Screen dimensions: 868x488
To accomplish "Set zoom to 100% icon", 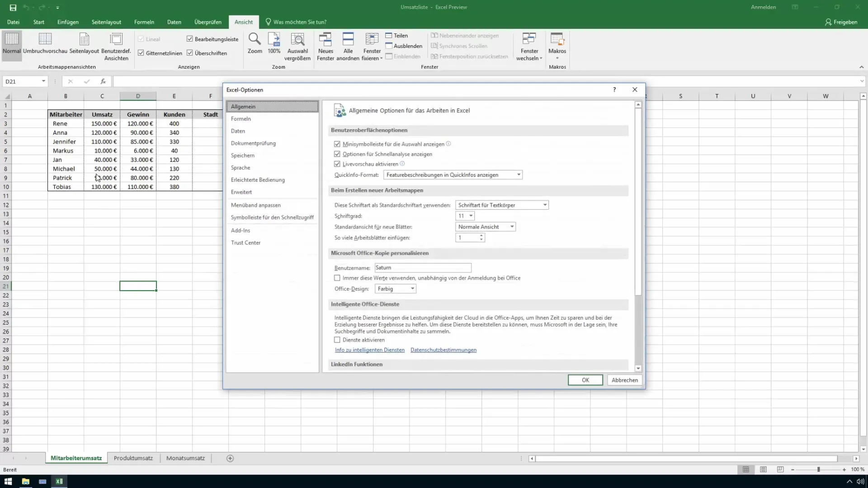I will coord(274,43).
